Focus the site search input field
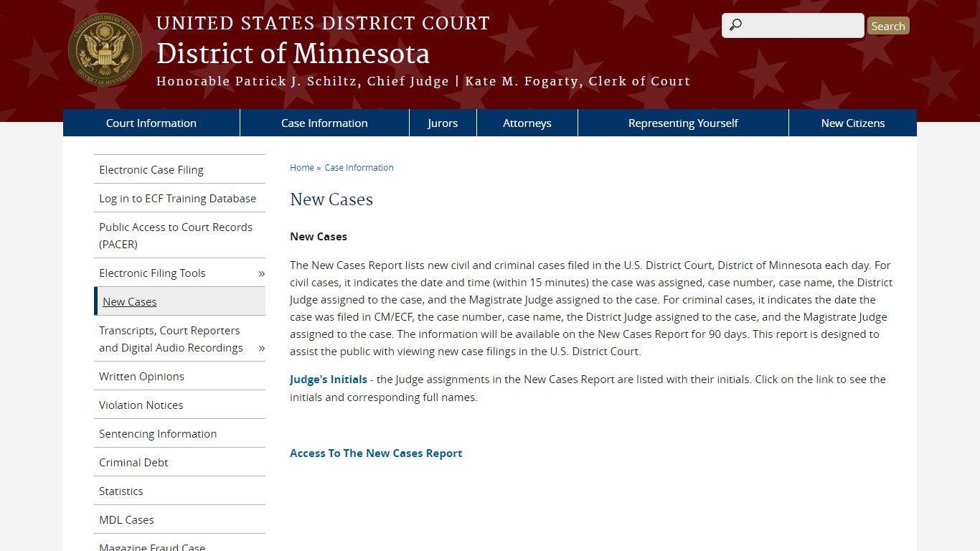The image size is (980, 551). point(793,26)
